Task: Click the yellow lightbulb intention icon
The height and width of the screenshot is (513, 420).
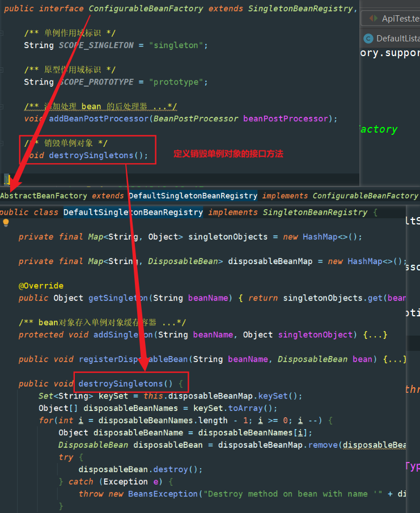Action: 6,222
